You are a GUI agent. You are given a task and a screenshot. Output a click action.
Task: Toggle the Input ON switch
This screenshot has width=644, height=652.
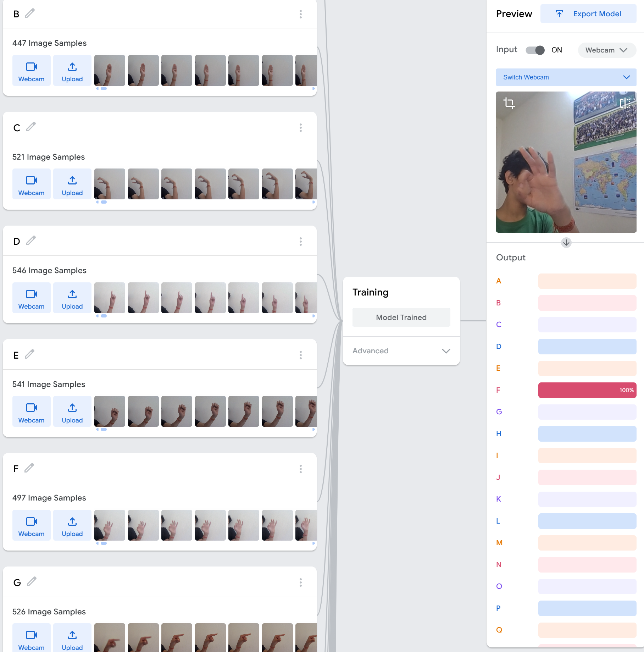[535, 50]
